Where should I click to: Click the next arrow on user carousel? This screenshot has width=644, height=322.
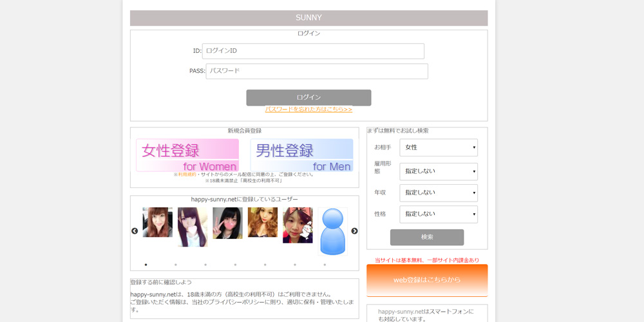pos(354,231)
